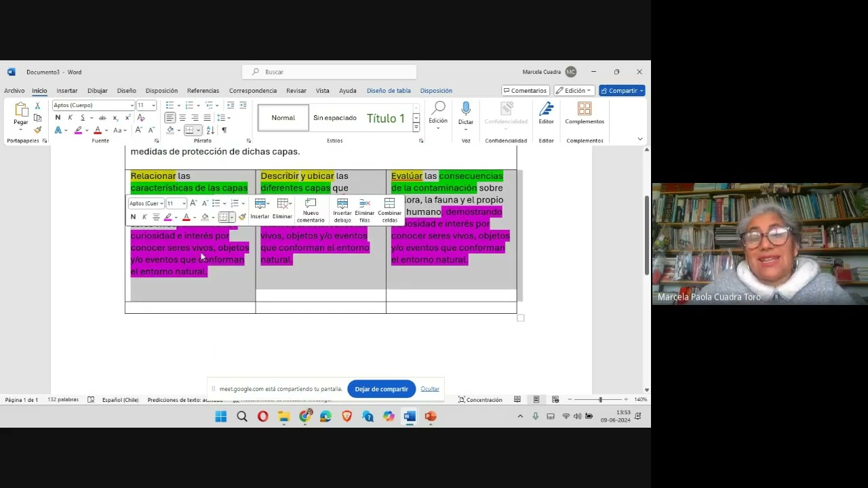The image size is (868, 488).
Task: Start dictation with the Dictar microphone
Action: (x=466, y=108)
